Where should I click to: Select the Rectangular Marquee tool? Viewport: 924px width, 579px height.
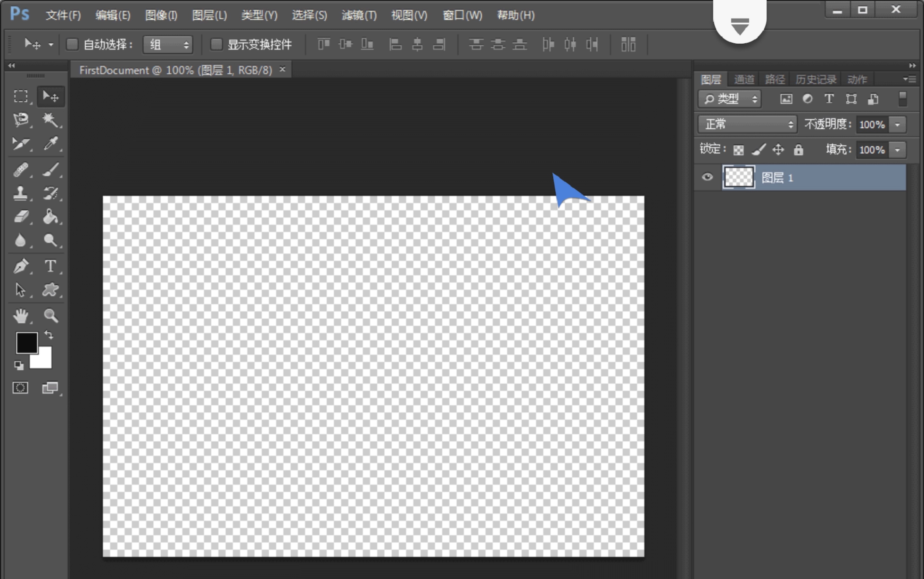21,96
